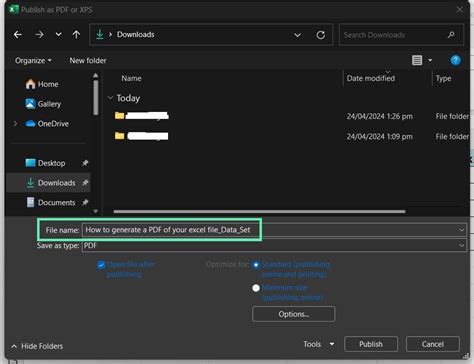This screenshot has width=474, height=364.
Task: Close the Publish as PDF dialog
Action: (x=460, y=9)
